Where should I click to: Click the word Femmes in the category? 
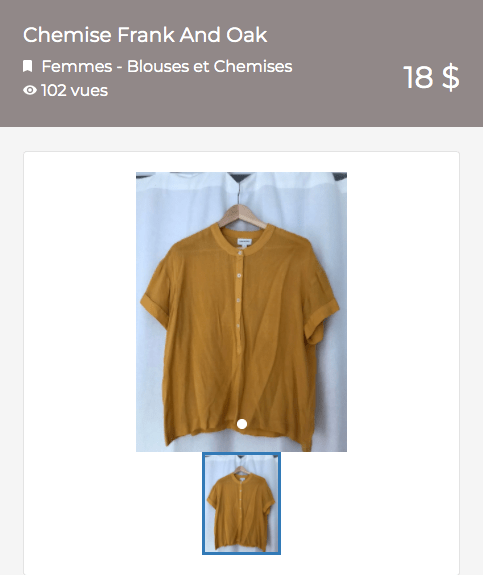(x=77, y=66)
